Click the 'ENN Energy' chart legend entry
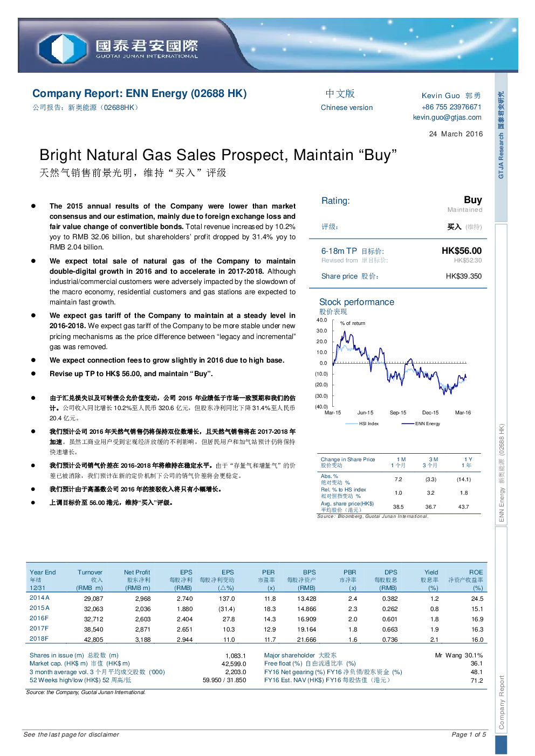 (421, 424)
